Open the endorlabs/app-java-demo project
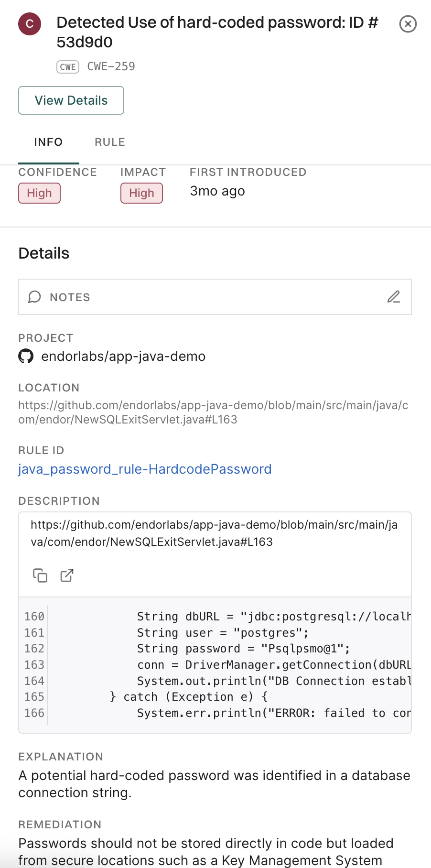 (123, 356)
